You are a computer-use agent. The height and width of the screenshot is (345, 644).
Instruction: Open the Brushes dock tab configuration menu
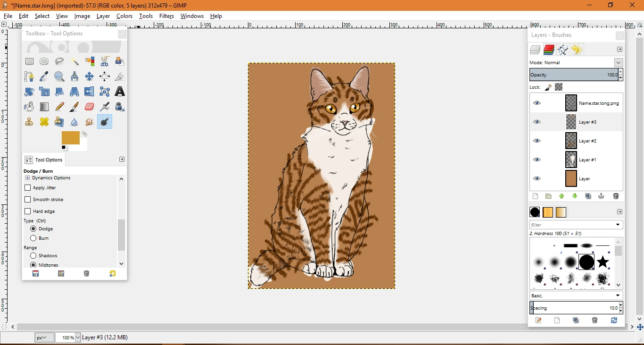[x=619, y=212]
